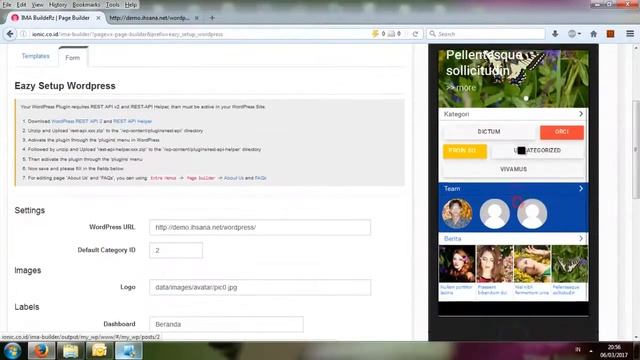
Task: Click the VIVAMUS category button
Action: pos(513,169)
